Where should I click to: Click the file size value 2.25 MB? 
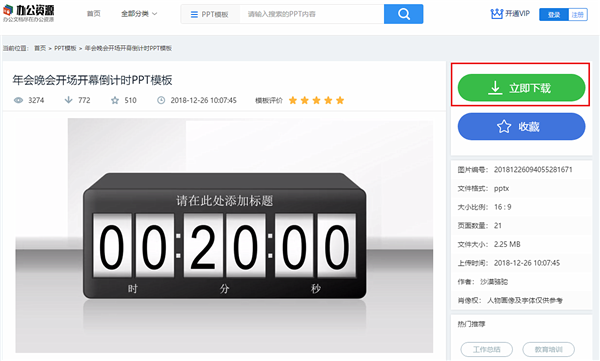[x=507, y=244]
